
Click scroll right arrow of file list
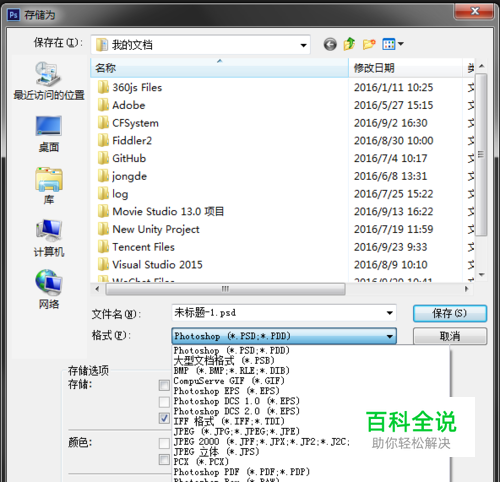point(467,289)
